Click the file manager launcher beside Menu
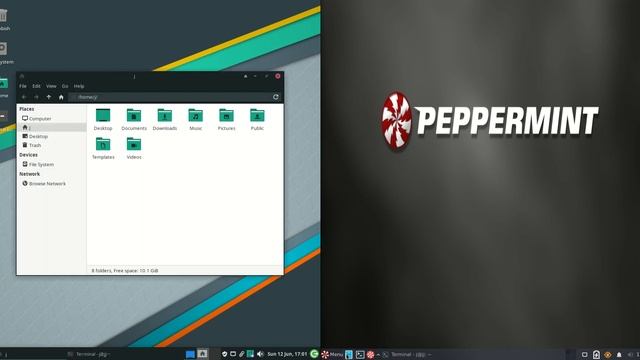 coord(349,354)
